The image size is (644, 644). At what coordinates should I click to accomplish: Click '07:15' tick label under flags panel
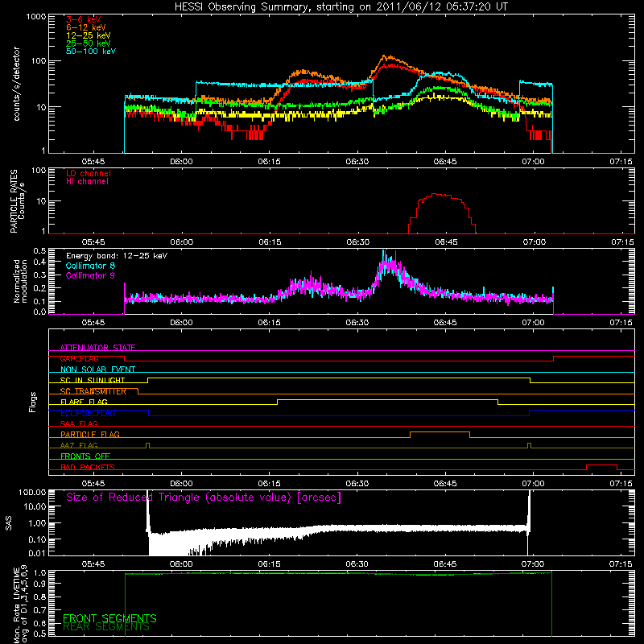pyautogui.click(x=621, y=484)
